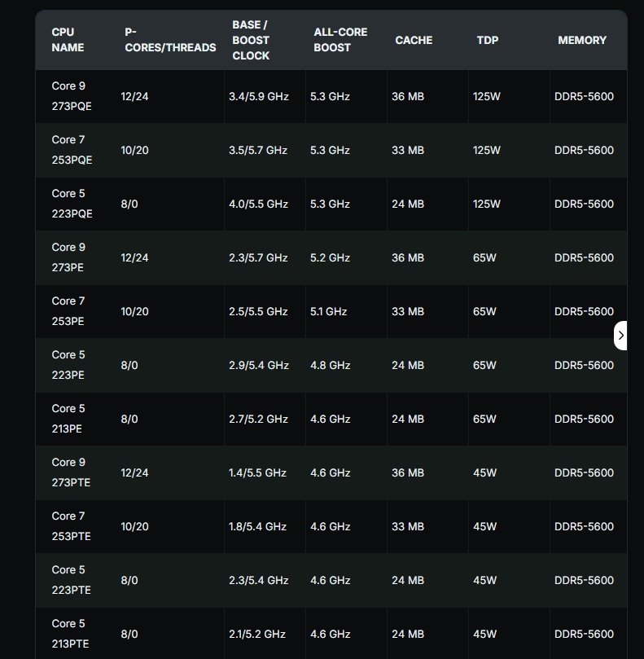Viewport: 644px width, 659px height.
Task: Click the Core 9 273PTE name cell
Action: tap(71, 472)
